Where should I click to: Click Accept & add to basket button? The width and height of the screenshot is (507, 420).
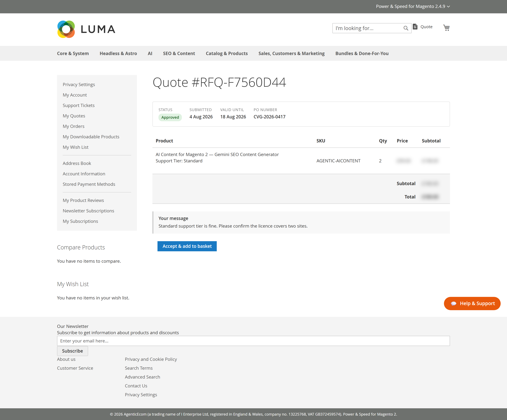(x=187, y=246)
